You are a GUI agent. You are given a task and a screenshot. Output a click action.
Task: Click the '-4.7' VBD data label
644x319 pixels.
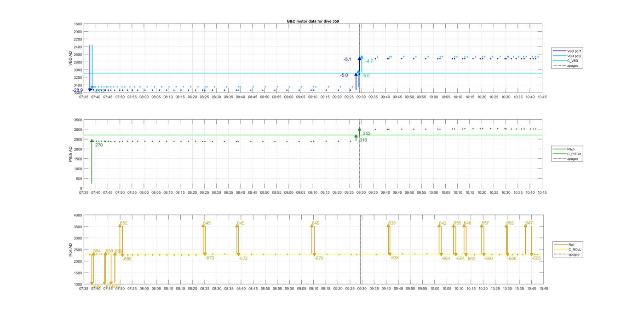click(x=369, y=61)
